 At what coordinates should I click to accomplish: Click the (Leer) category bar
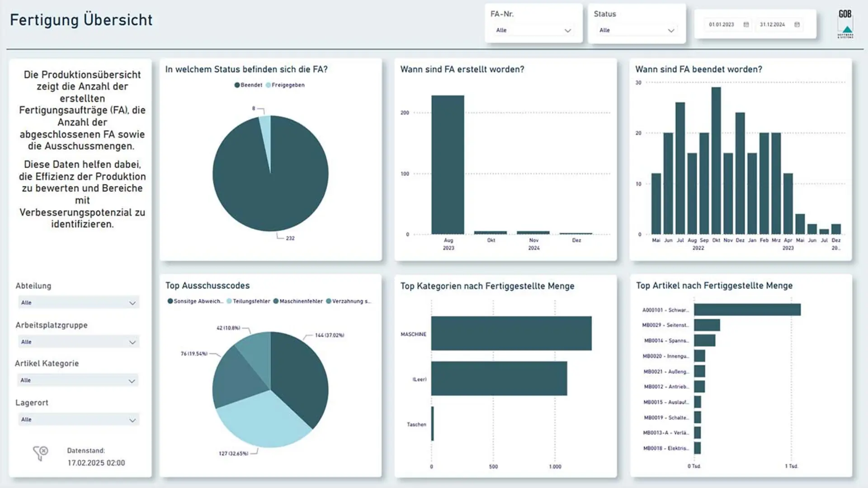(x=499, y=379)
